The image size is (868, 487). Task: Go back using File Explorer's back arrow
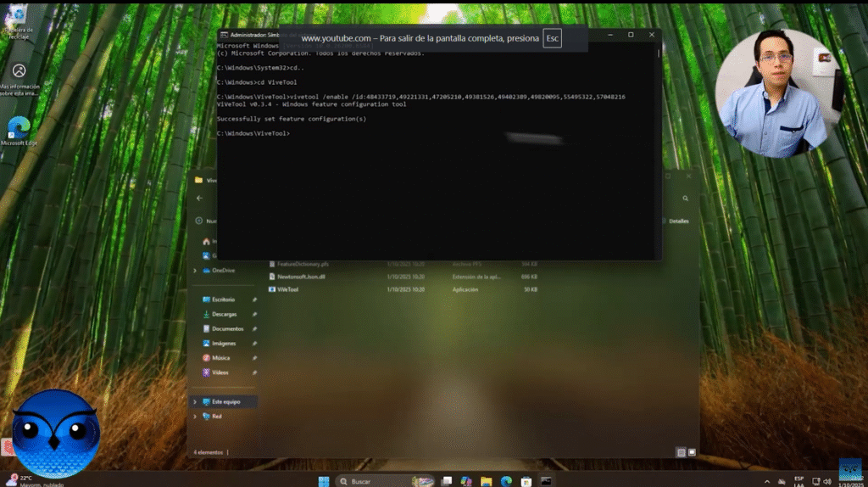[x=199, y=199]
